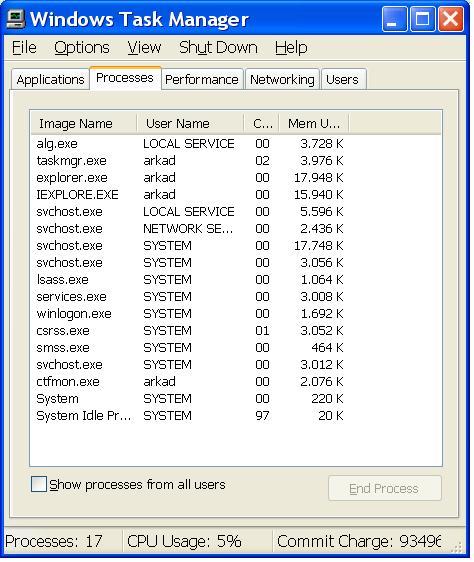474x562 pixels.
Task: Select svchost.exe using 5.596 K memory
Action: tap(189, 212)
